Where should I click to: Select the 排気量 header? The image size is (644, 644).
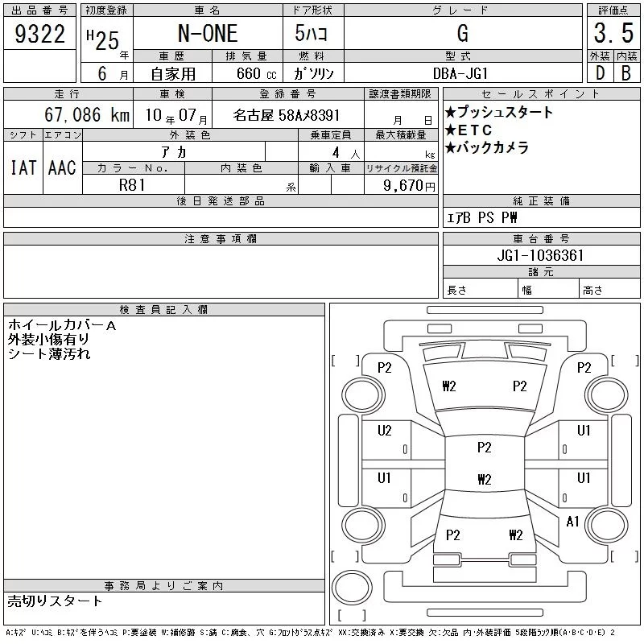pyautogui.click(x=247, y=56)
